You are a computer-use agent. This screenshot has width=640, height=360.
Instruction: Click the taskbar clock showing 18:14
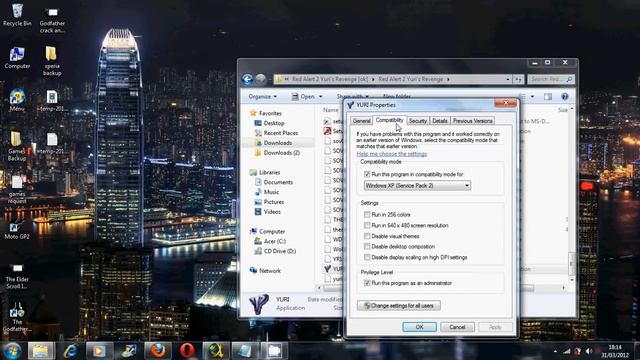pos(615,351)
